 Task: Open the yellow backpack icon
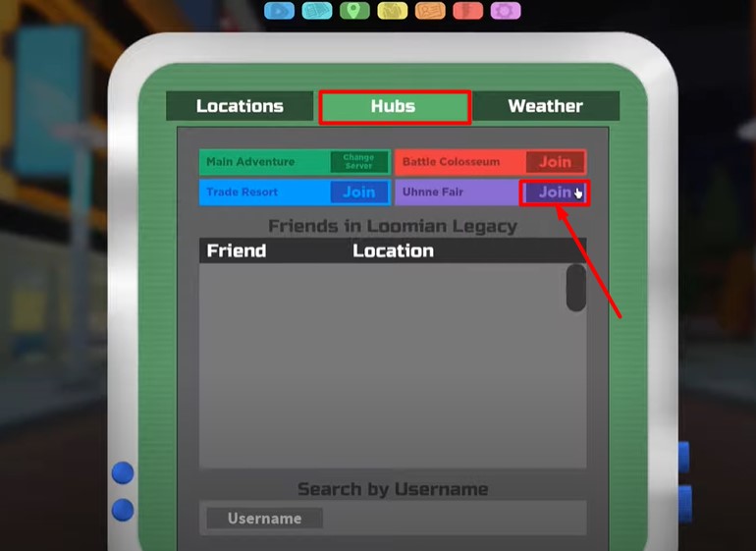tap(392, 11)
